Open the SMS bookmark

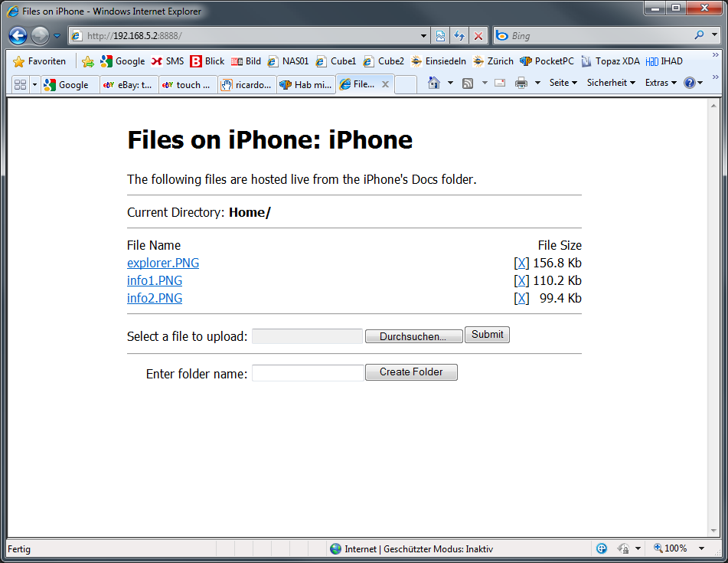pos(168,61)
